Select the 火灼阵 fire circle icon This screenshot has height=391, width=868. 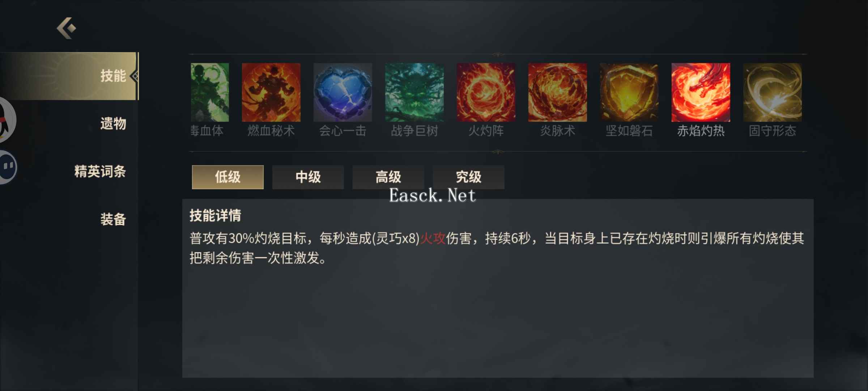[486, 92]
